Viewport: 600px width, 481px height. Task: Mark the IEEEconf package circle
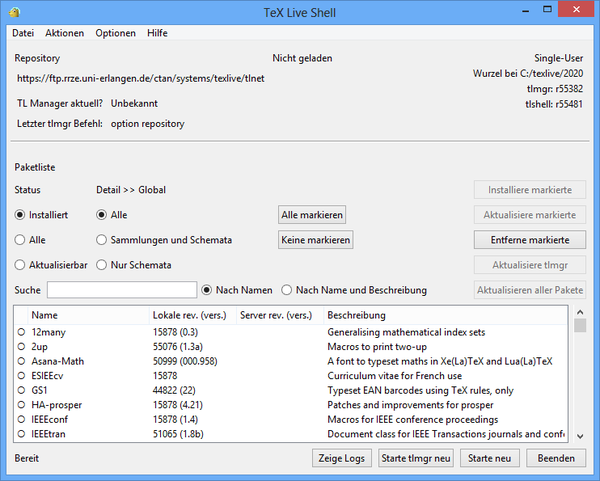21,419
